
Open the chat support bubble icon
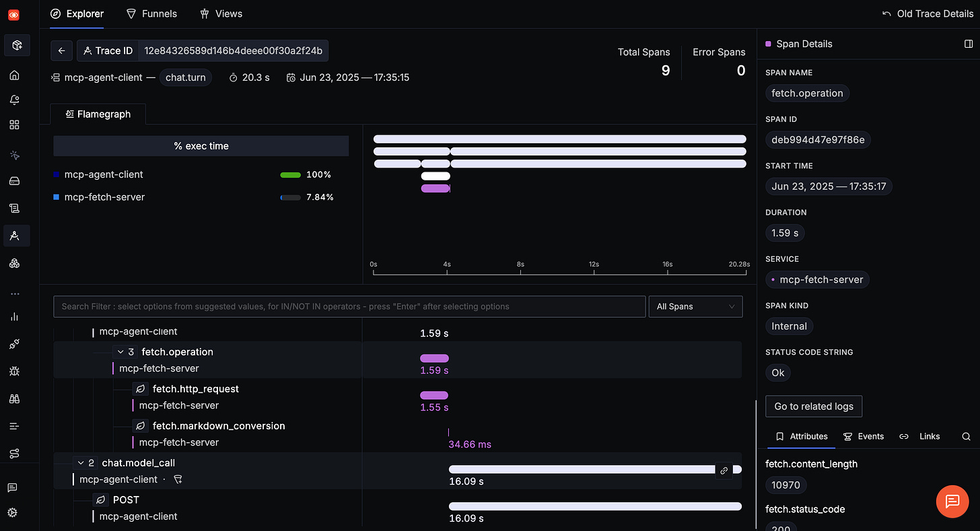(952, 501)
